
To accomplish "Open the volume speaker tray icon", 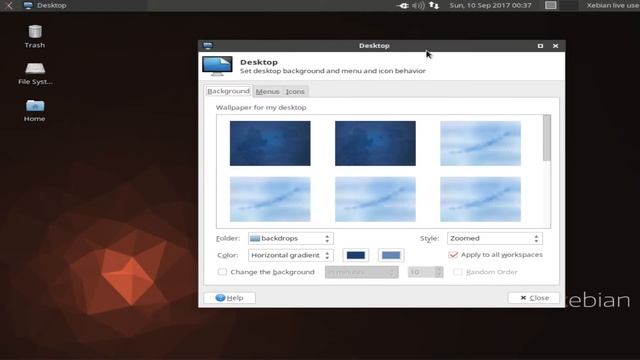I will [x=418, y=6].
